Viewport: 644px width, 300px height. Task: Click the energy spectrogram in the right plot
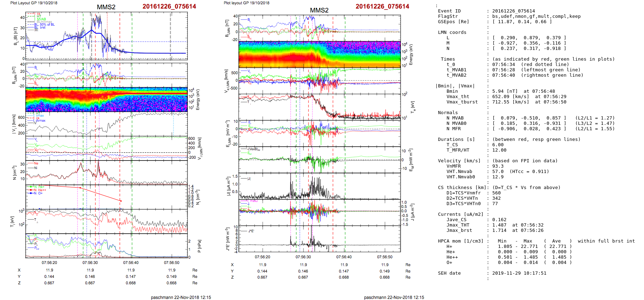point(320,54)
